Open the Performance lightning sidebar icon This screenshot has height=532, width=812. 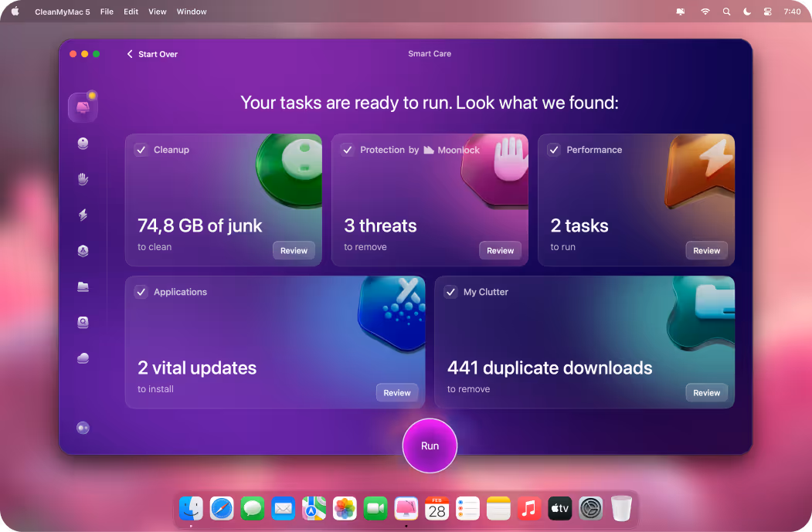[x=83, y=215]
